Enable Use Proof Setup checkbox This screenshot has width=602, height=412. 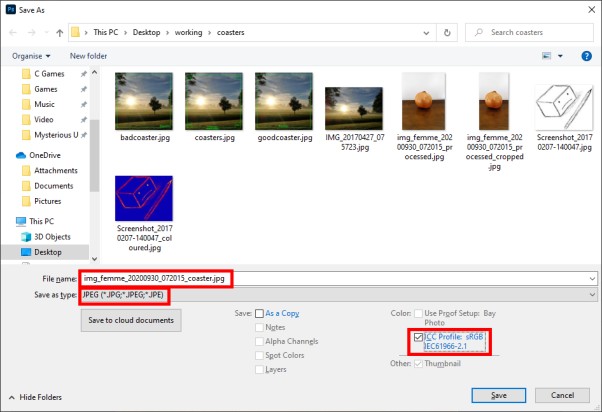click(x=418, y=314)
